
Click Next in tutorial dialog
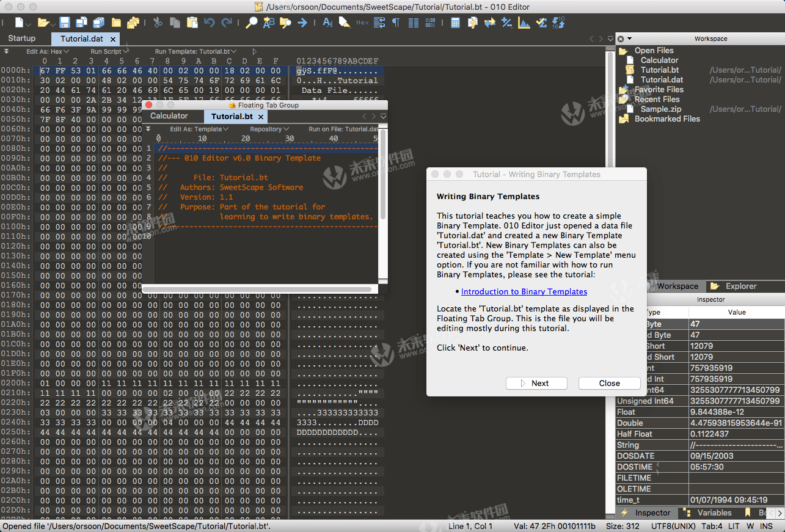point(537,383)
